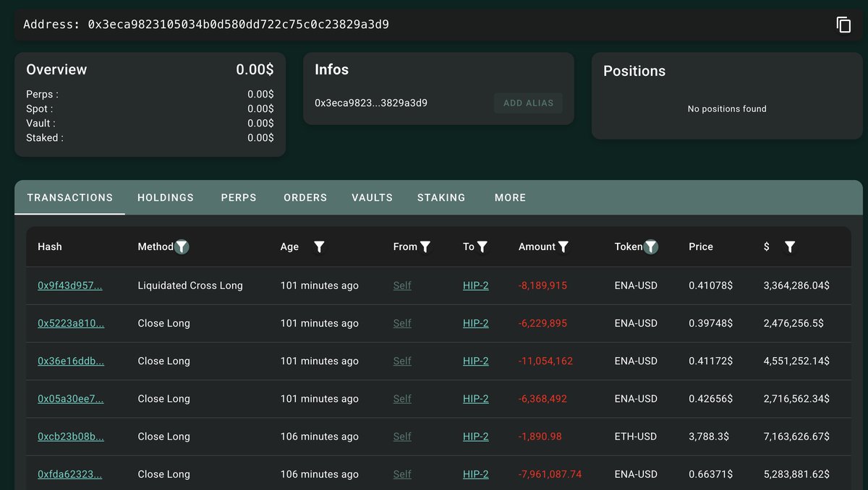Open transaction hash 0x9f43d957
The image size is (868, 490).
pos(70,285)
